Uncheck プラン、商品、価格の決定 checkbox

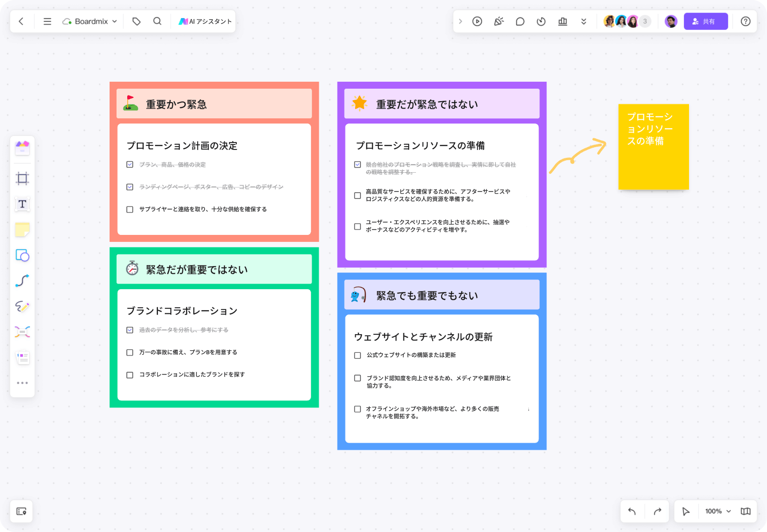(x=130, y=164)
